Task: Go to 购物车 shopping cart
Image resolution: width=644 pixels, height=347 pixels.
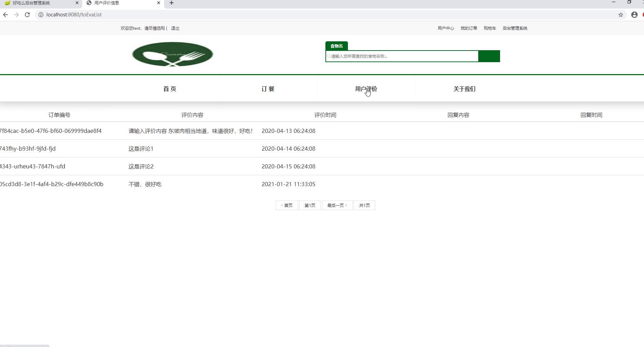Action: pos(490,28)
